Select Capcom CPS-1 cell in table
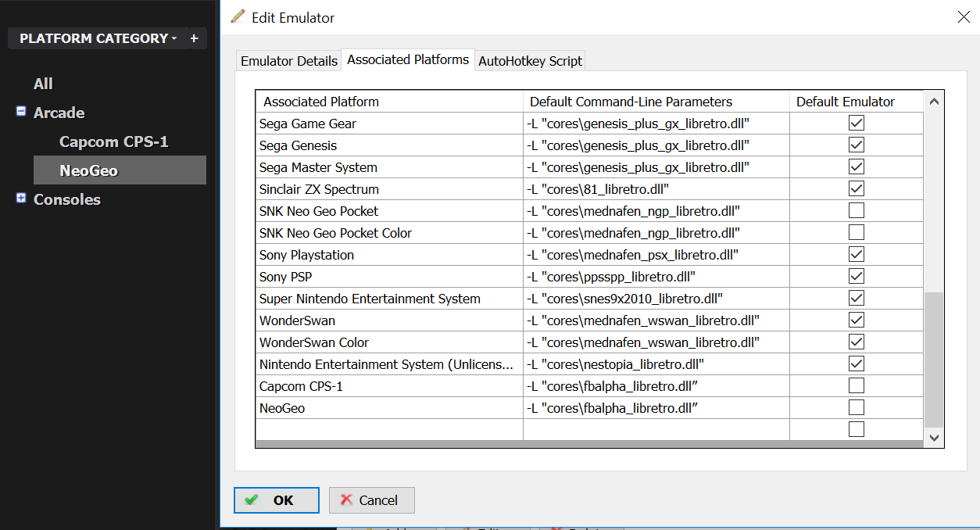 pyautogui.click(x=389, y=385)
